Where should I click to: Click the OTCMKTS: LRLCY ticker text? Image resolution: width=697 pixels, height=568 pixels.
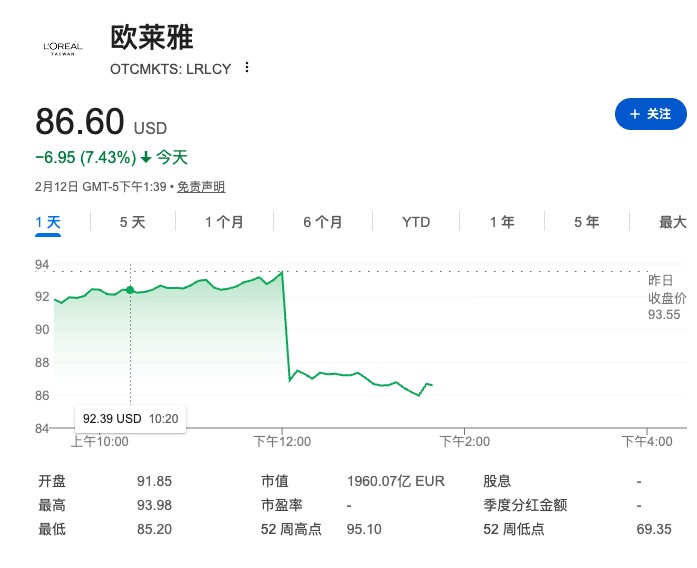(x=170, y=69)
